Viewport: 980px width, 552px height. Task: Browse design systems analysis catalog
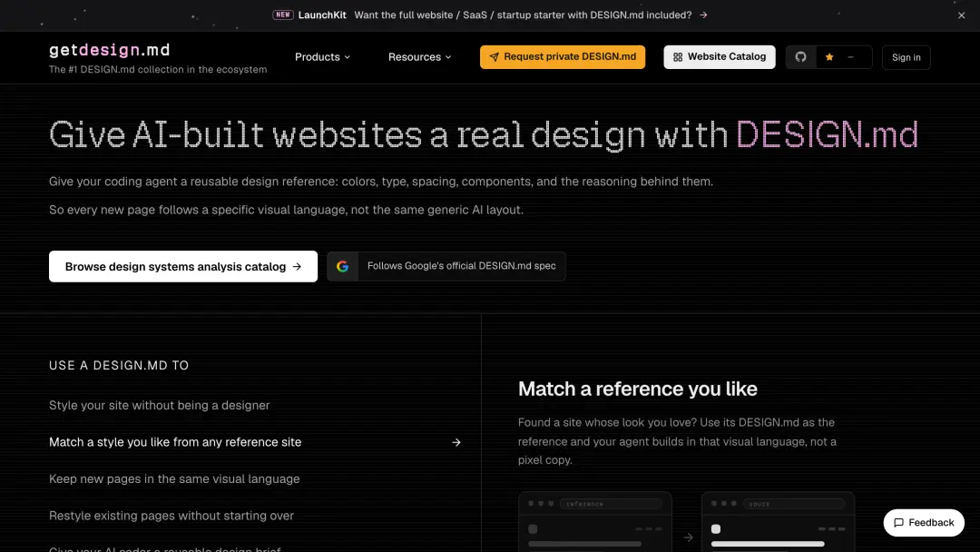(183, 266)
